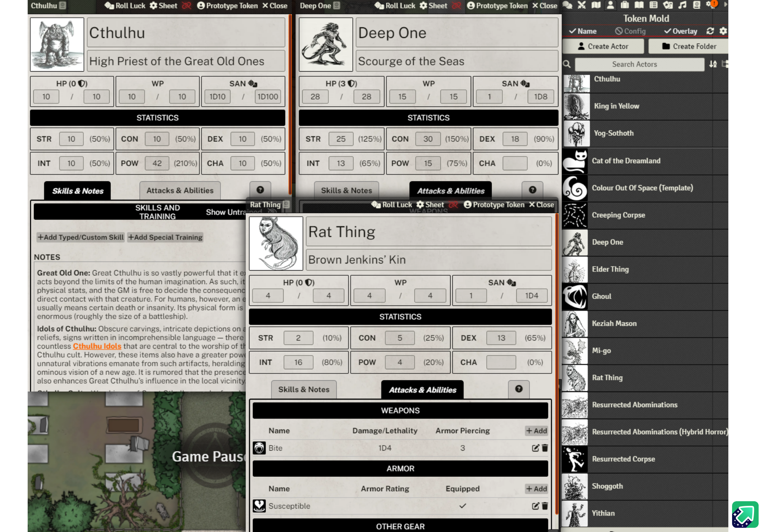Open the Items suitcase tab
This screenshot has height=532, width=762.
point(625,5)
